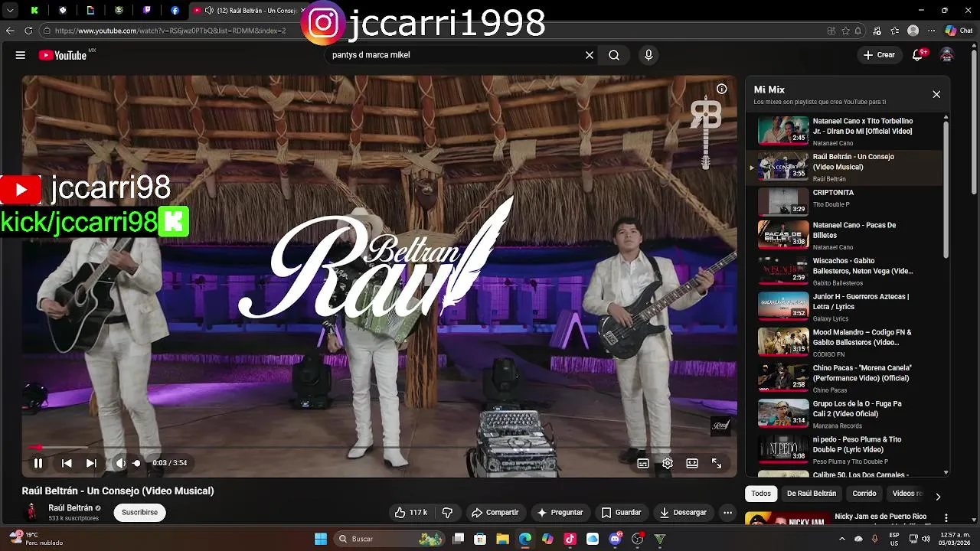Save the video with Guardar
This screenshot has height=551, width=980.
coord(621,513)
